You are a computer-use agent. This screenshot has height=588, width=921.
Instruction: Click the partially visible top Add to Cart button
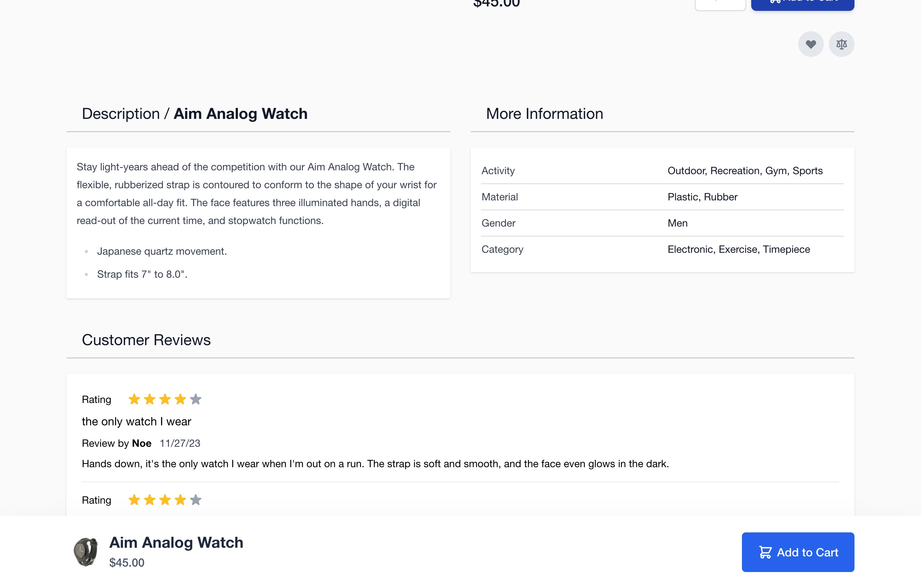tap(802, 4)
